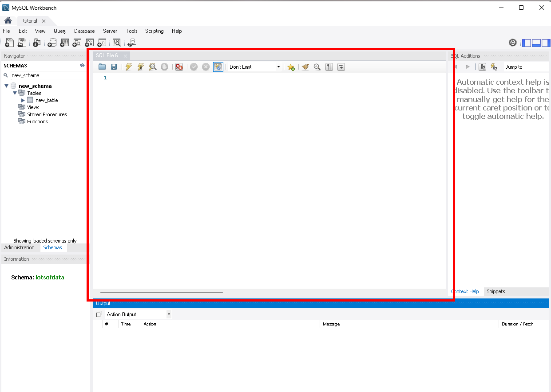Go back in context help history

pyautogui.click(x=456, y=67)
